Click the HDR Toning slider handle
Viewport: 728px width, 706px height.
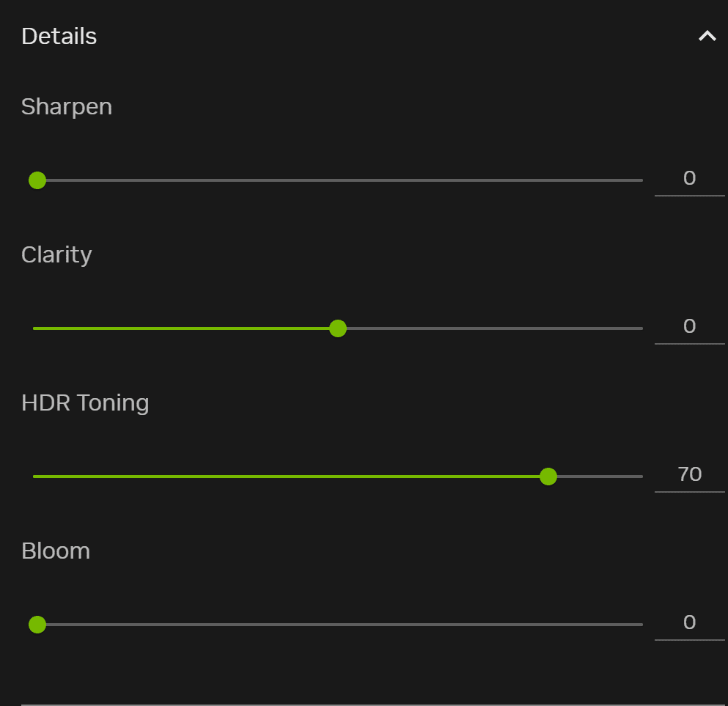tap(548, 477)
